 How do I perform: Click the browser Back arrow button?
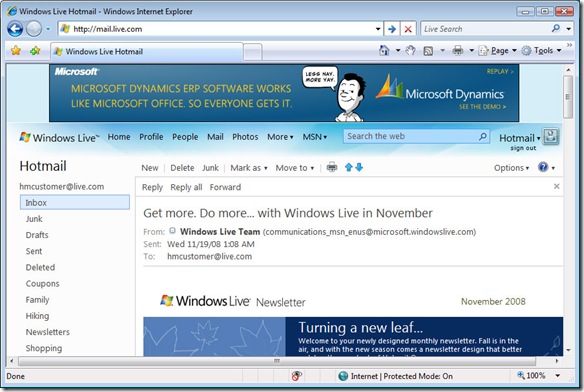pos(15,29)
